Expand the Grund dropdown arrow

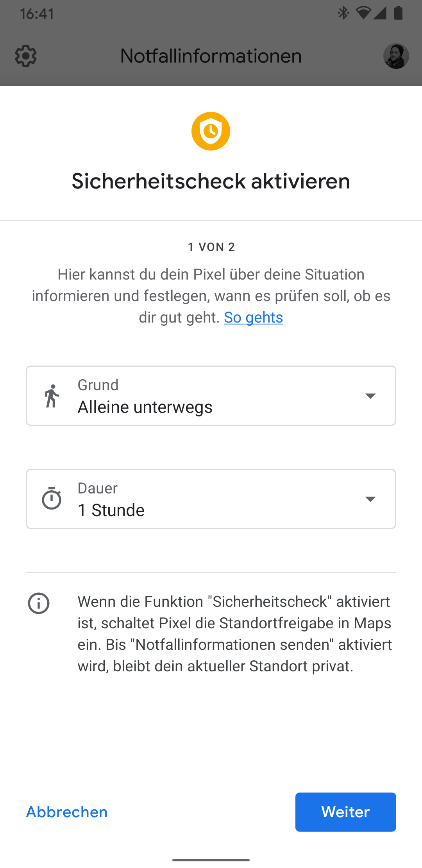(370, 396)
